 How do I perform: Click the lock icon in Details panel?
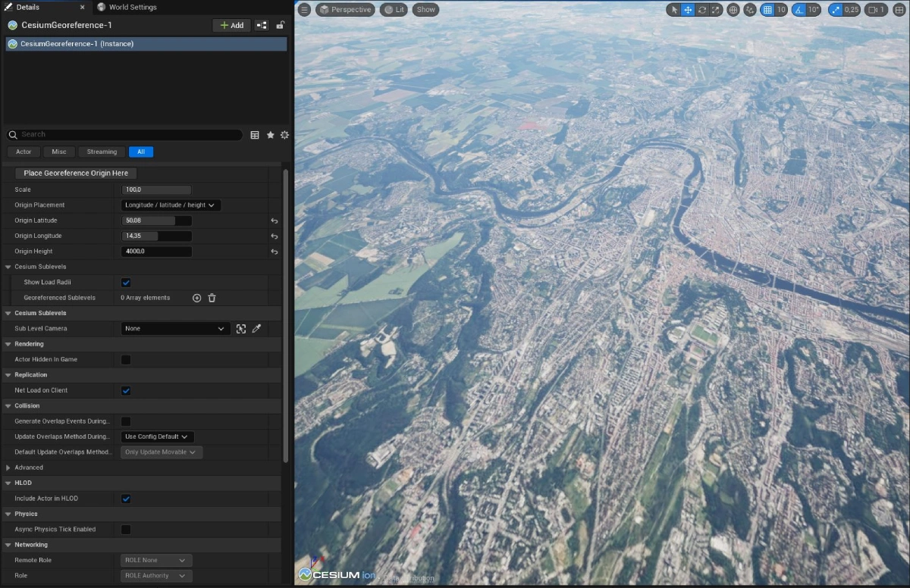point(280,25)
